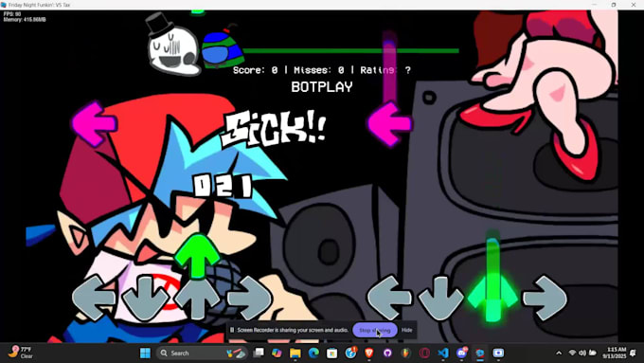
Task: Click the green health bar
Action: point(351,51)
